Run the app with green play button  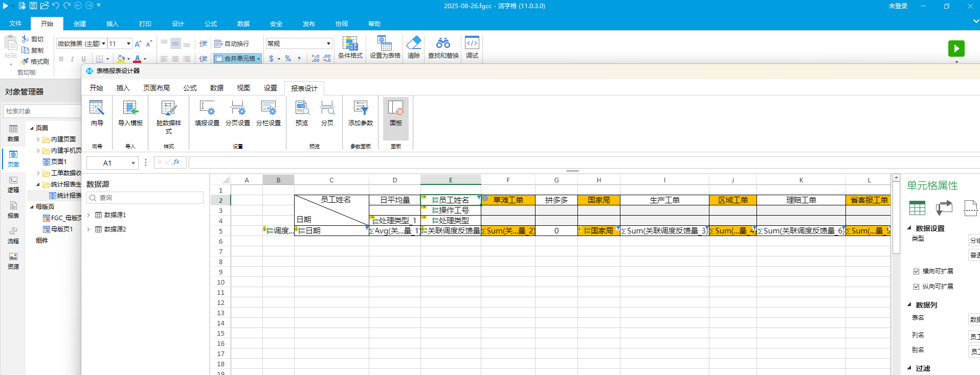(x=956, y=49)
